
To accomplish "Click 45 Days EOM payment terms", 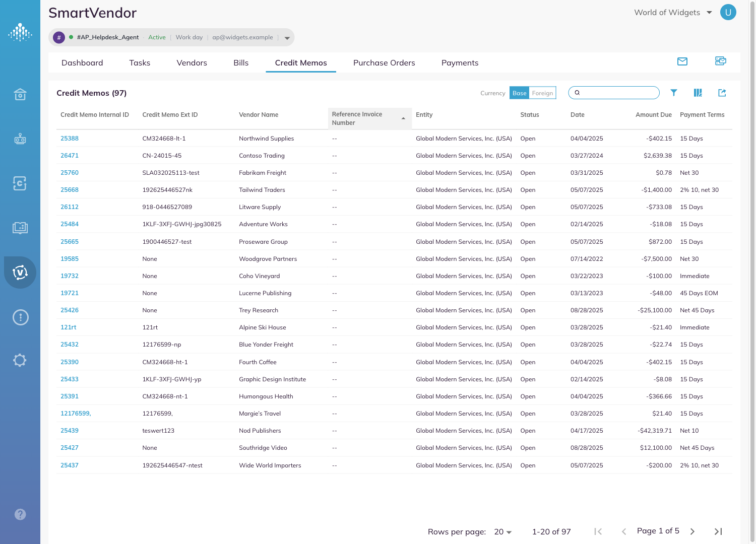I will pyautogui.click(x=699, y=293).
